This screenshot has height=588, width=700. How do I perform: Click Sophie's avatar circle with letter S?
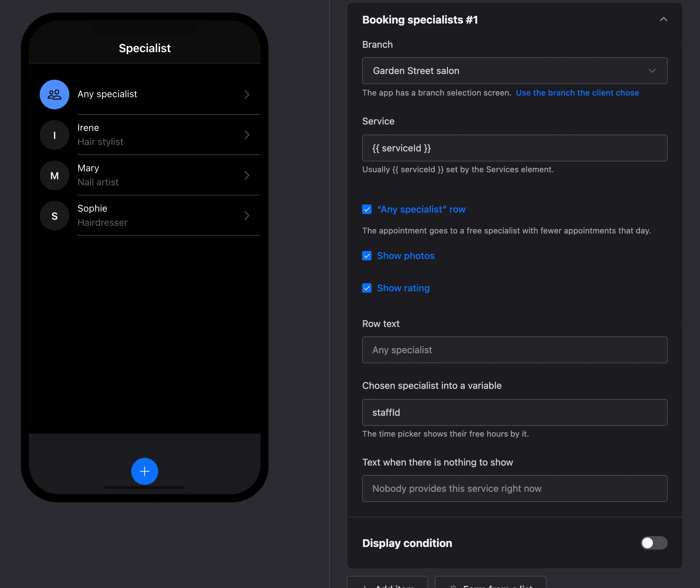[x=55, y=216]
